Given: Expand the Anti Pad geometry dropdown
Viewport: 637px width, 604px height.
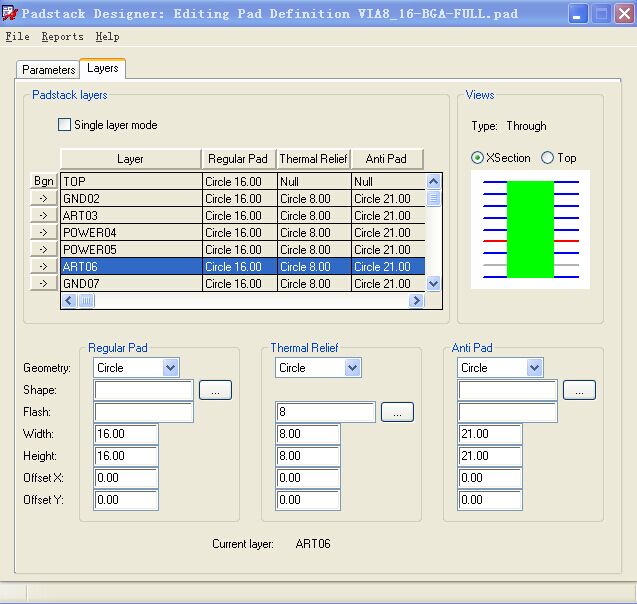Looking at the screenshot, I should (x=533, y=368).
